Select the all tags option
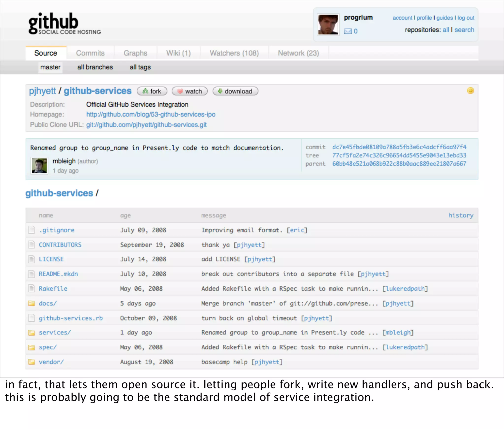 (x=140, y=67)
